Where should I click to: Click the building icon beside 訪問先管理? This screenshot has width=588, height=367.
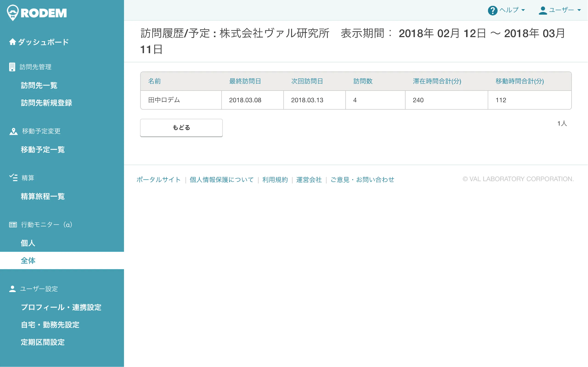coord(12,67)
